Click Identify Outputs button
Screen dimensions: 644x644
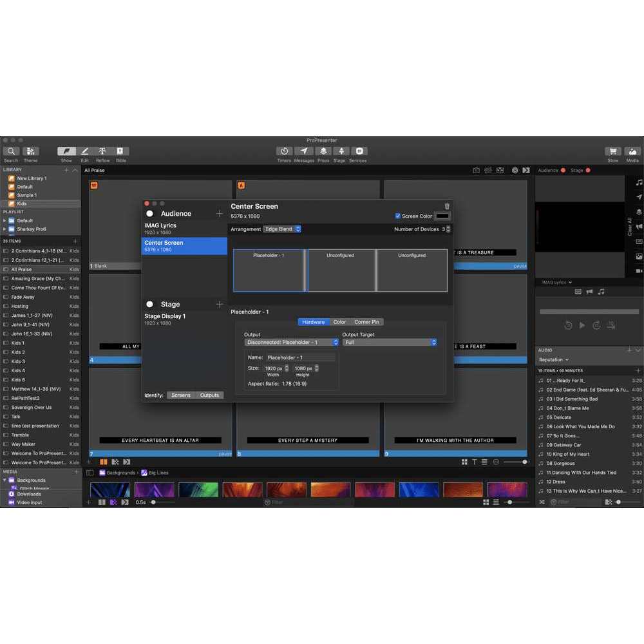click(209, 395)
